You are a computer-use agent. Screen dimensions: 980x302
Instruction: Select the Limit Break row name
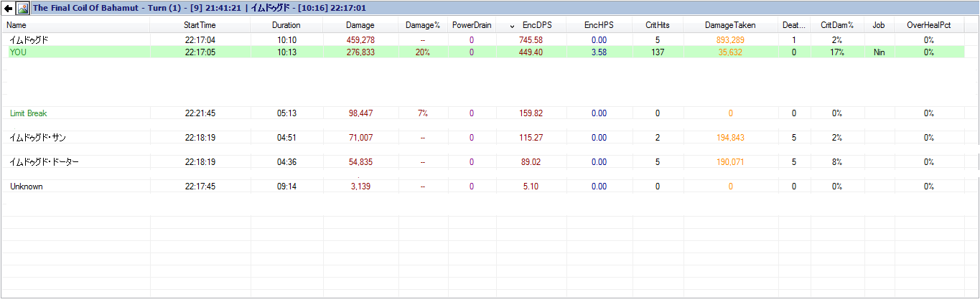(x=29, y=113)
